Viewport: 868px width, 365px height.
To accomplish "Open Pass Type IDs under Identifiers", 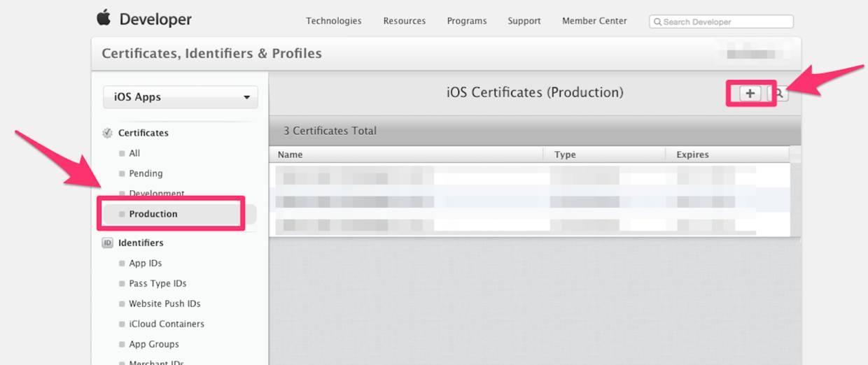I will point(157,284).
